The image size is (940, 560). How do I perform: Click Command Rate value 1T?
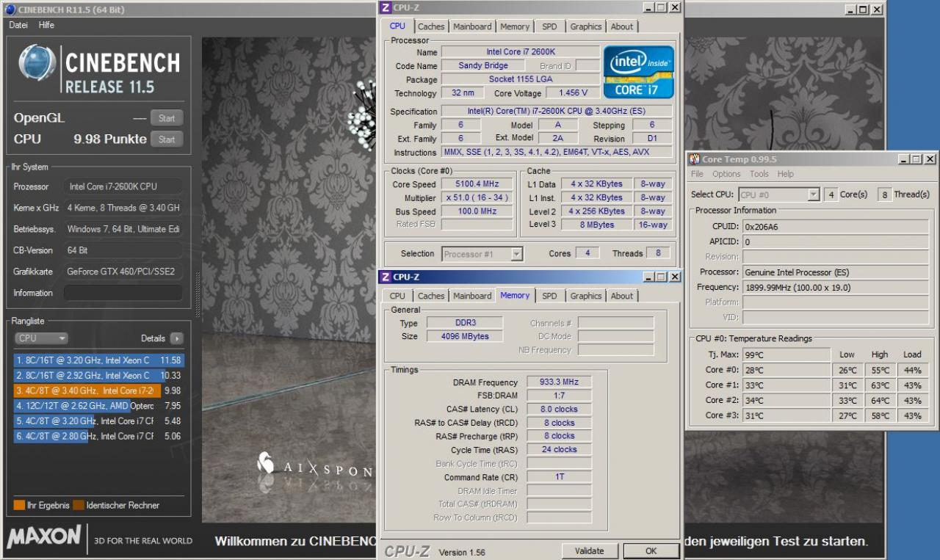point(559,477)
